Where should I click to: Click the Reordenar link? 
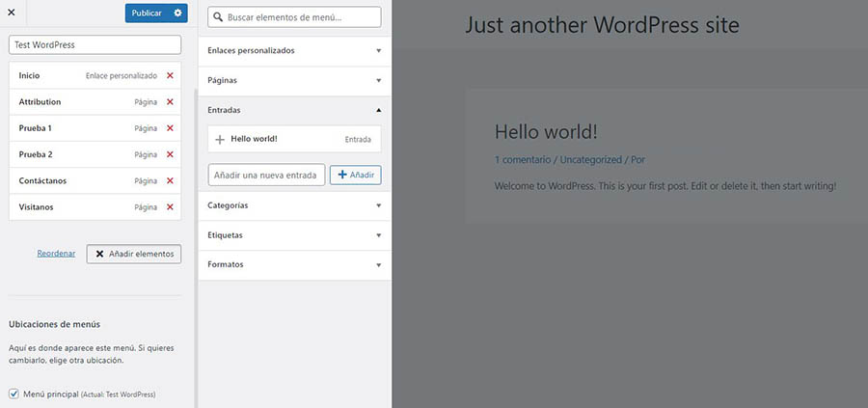click(x=56, y=254)
